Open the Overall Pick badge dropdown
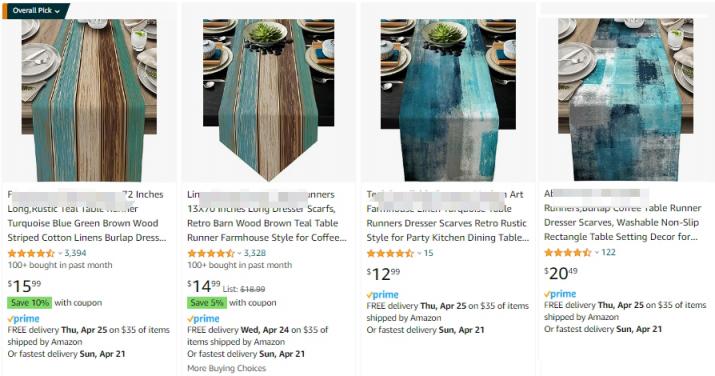This screenshot has width=715, height=376. coord(35,10)
